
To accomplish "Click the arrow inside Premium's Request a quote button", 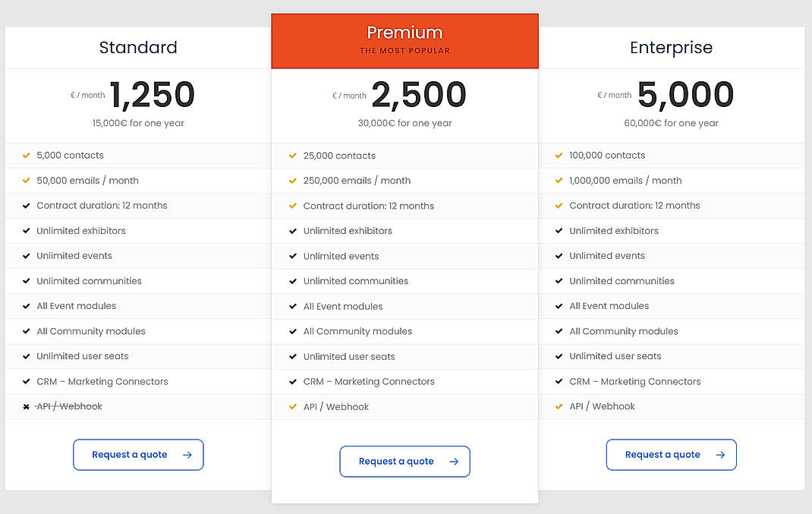I will coord(454,461).
